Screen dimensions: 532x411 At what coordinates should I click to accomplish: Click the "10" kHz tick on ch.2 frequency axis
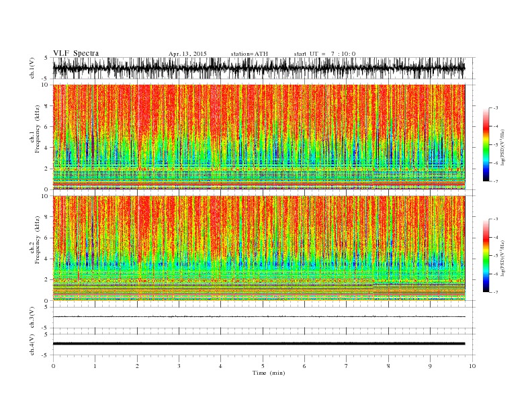pyautogui.click(x=46, y=196)
